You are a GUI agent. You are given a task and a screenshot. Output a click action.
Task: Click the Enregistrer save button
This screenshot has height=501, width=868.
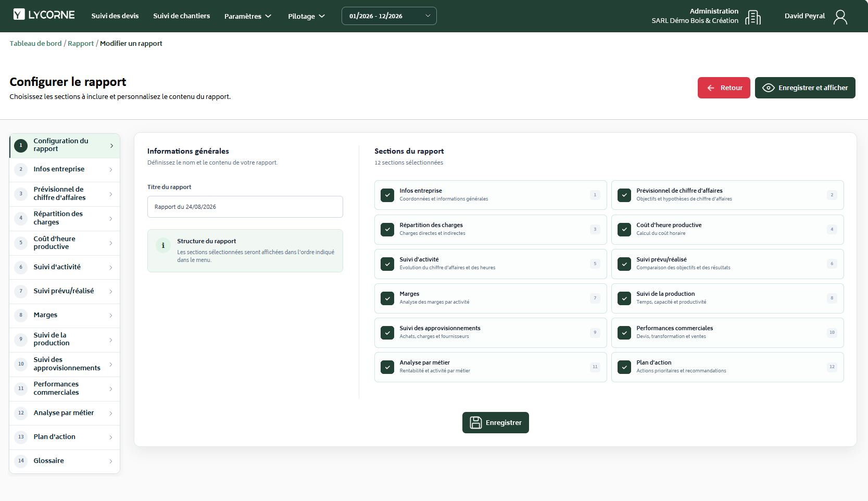tap(496, 422)
